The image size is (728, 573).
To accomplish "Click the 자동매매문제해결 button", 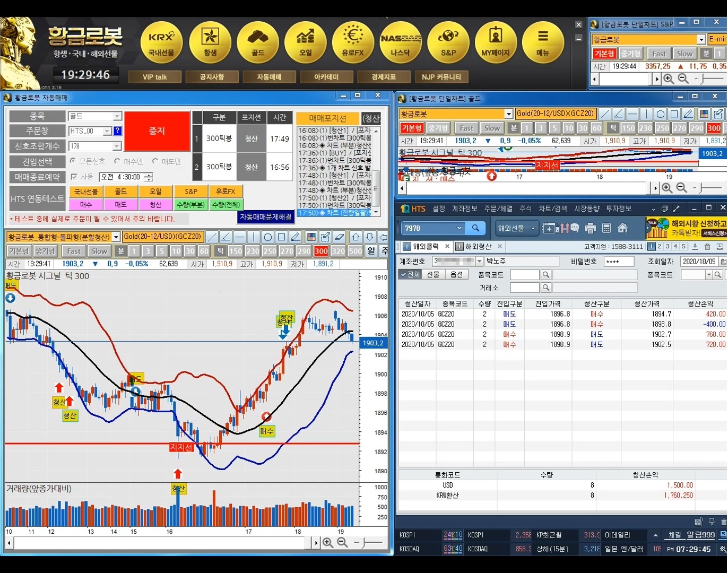I will (x=265, y=217).
